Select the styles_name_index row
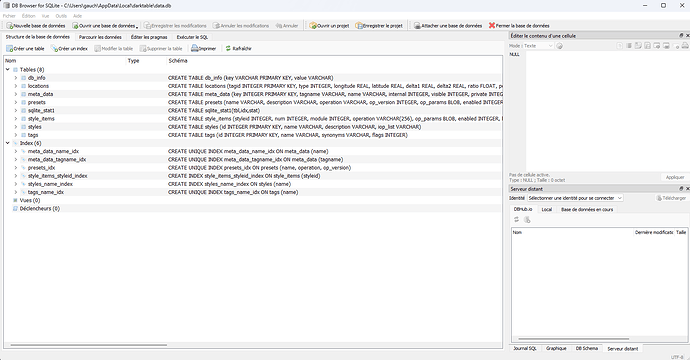The width and height of the screenshot is (690, 360). click(x=253, y=184)
